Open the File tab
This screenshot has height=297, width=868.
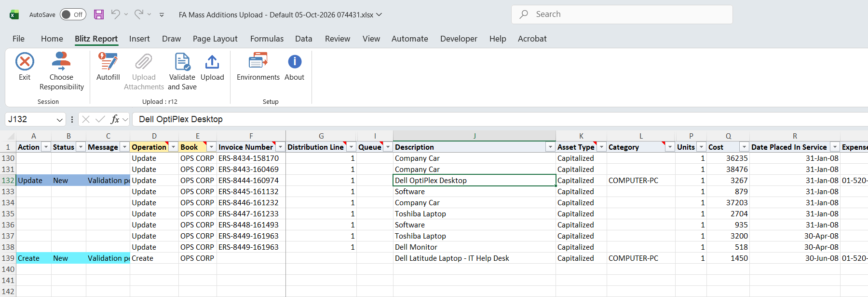click(18, 39)
